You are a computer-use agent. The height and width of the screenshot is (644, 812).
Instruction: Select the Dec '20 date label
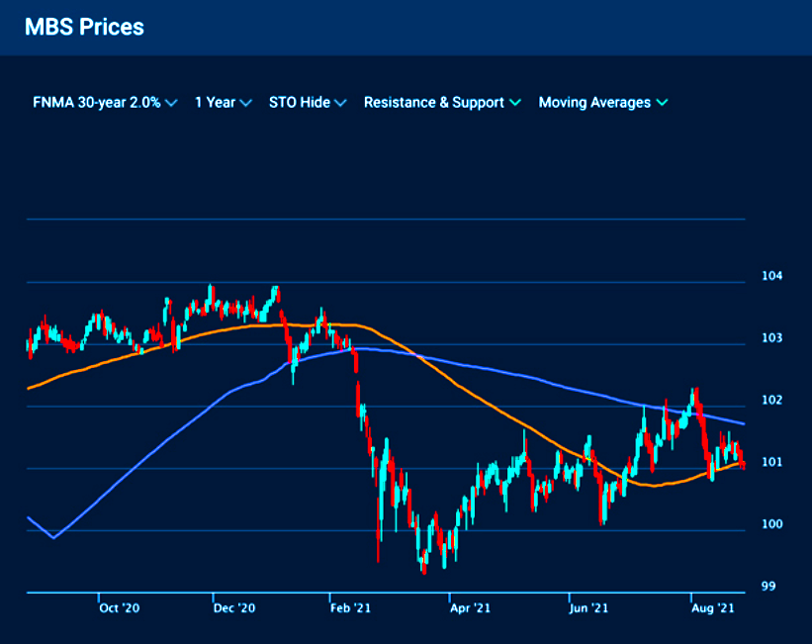coord(234,608)
